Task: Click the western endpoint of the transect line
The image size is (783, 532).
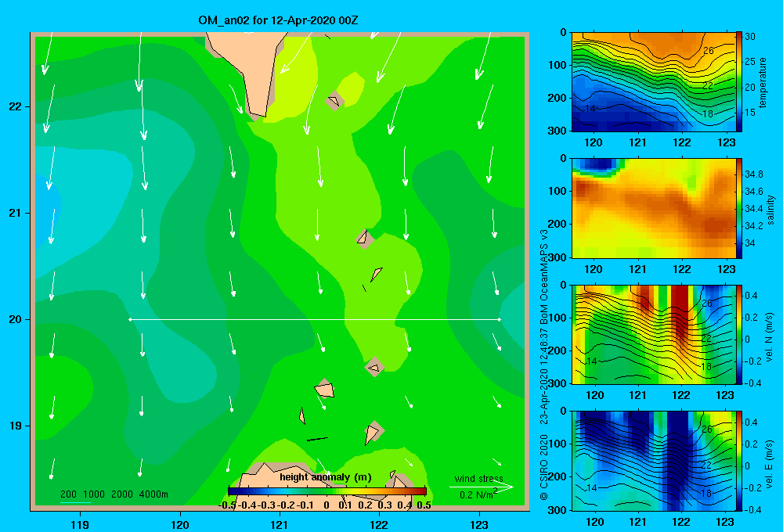Action: pyautogui.click(x=130, y=319)
